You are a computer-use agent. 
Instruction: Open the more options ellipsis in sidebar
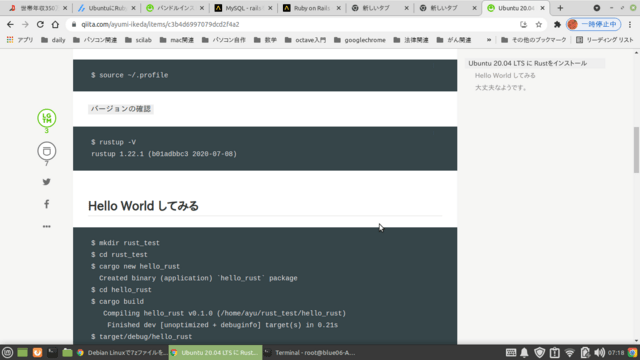click(47, 226)
